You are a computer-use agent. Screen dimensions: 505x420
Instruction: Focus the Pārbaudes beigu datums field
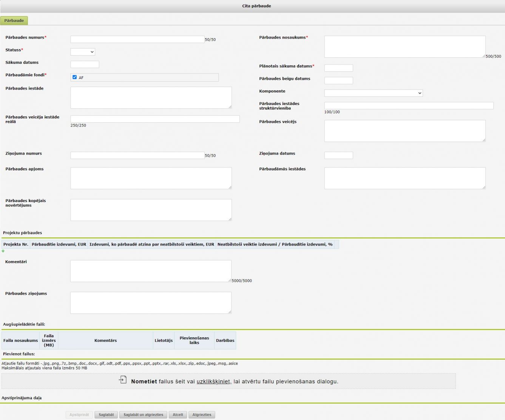(338, 80)
